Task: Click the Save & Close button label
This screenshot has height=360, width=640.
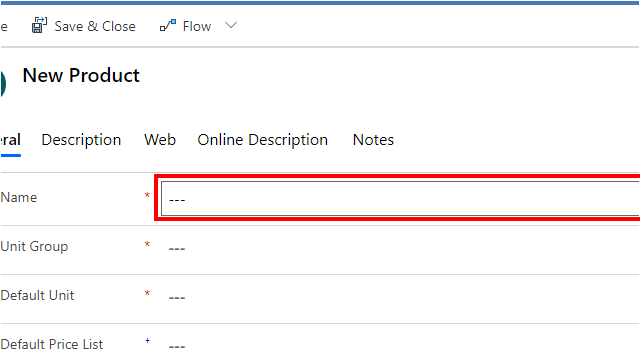Action: click(x=95, y=27)
